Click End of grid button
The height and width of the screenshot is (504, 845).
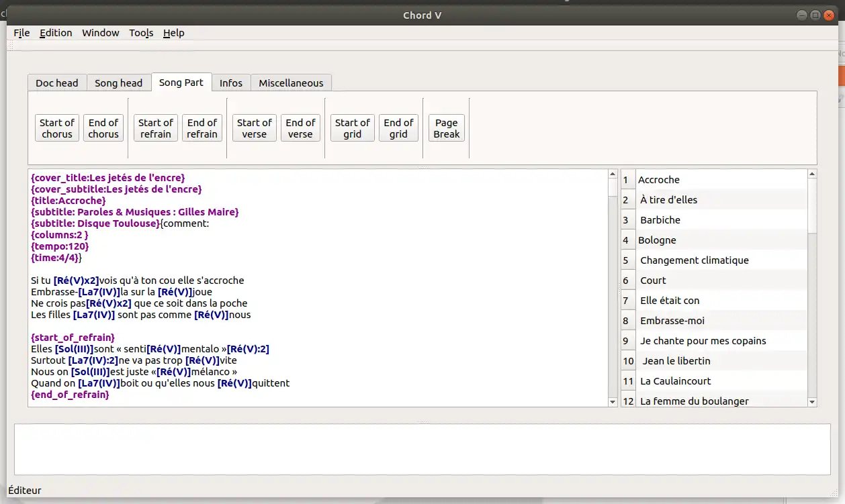398,128
